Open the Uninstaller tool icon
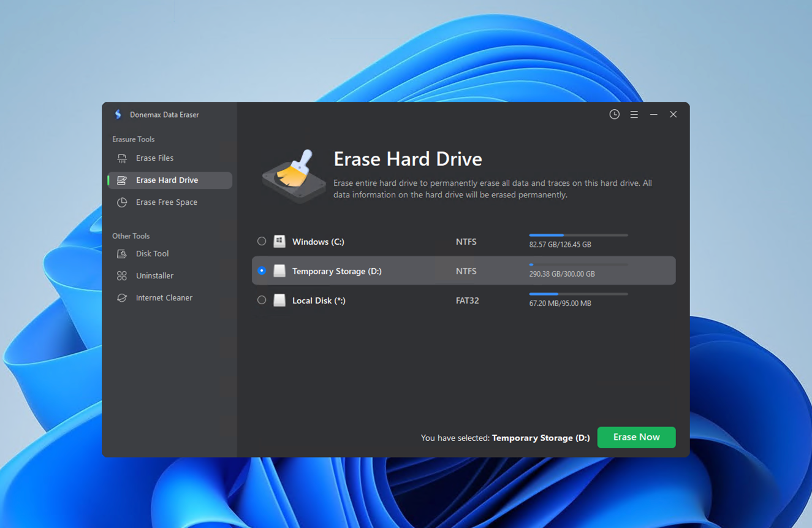Image resolution: width=812 pixels, height=528 pixels. [x=123, y=275]
